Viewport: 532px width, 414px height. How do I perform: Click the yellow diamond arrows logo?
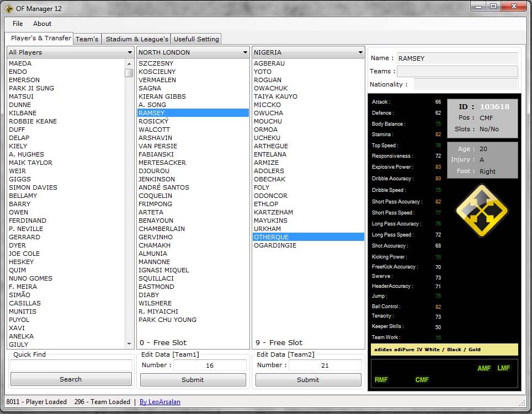point(482,211)
